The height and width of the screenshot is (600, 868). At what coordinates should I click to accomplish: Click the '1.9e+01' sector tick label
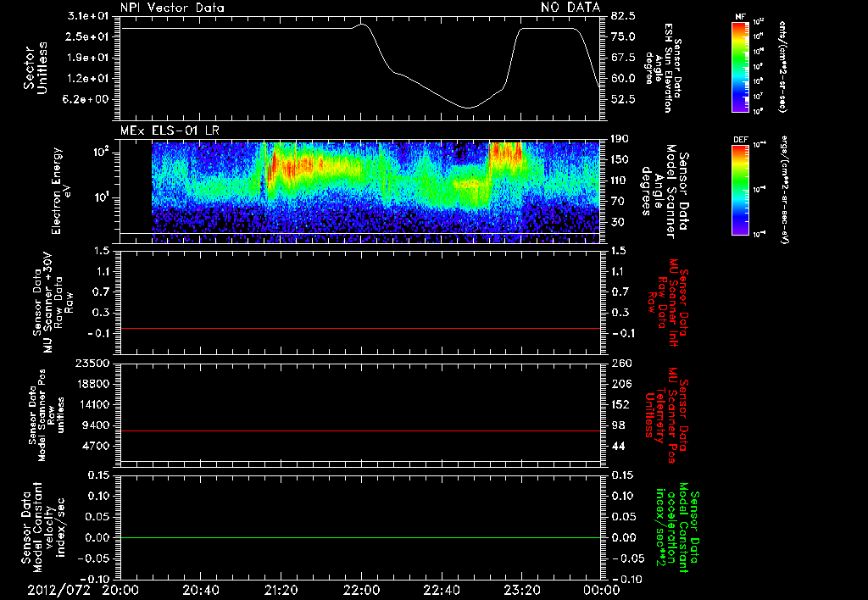click(88, 58)
